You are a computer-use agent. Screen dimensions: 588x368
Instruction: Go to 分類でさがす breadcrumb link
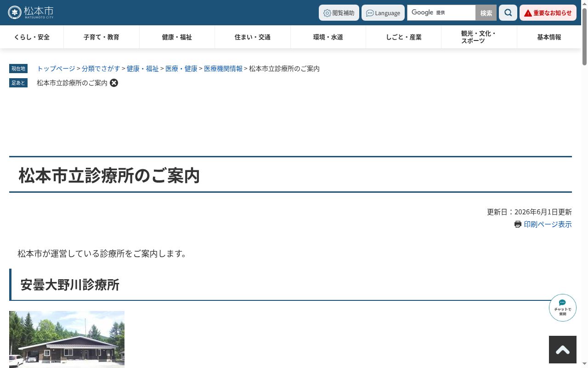click(x=101, y=69)
